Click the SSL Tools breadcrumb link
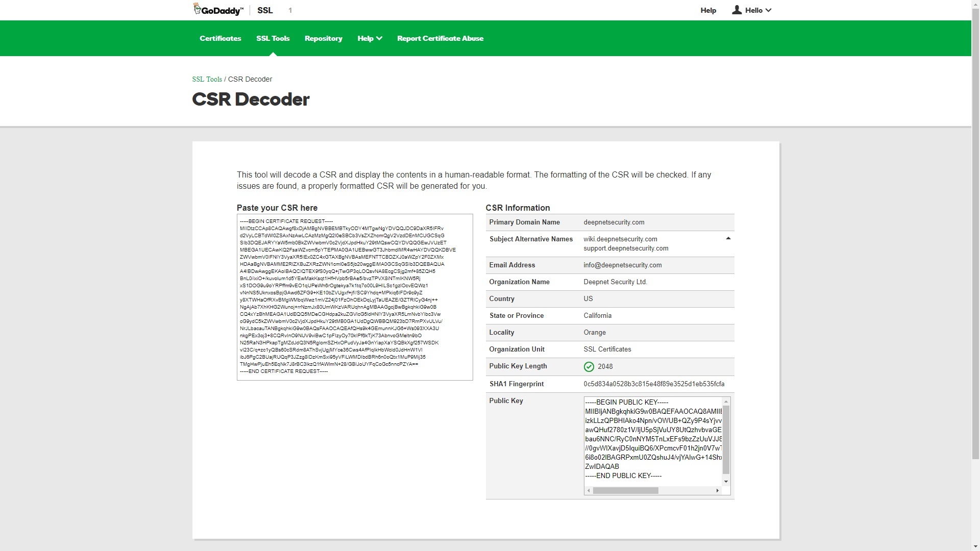The width and height of the screenshot is (980, 551). [207, 79]
